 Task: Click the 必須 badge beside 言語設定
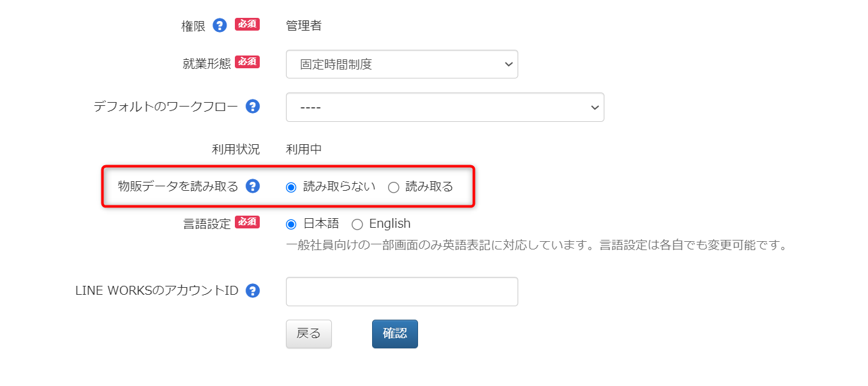247,222
